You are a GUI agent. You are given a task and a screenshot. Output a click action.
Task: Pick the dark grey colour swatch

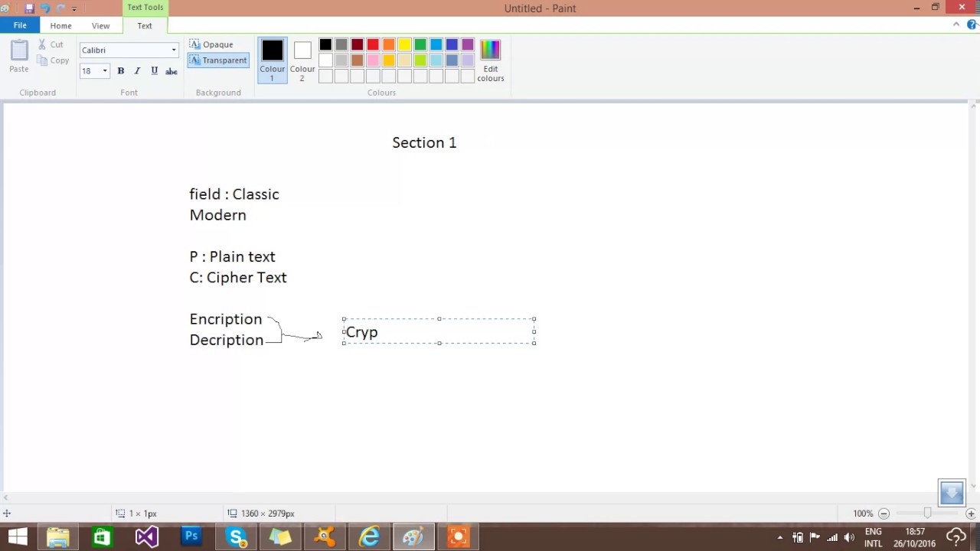341,45
